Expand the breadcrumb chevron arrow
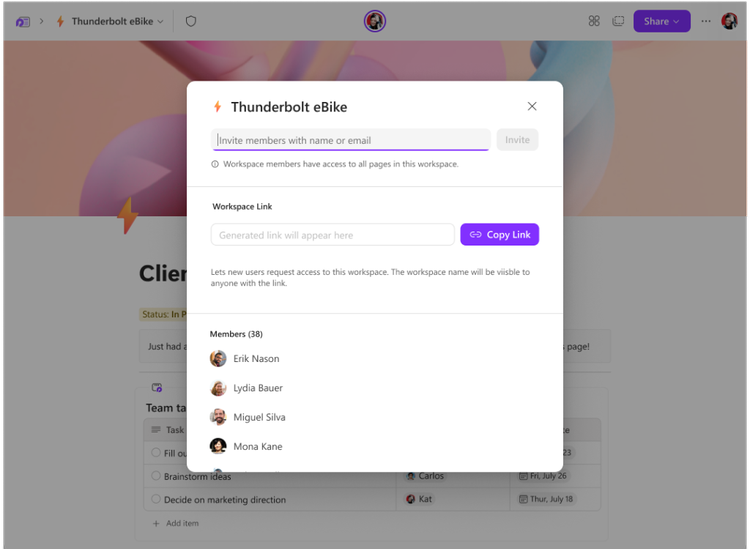750x549 pixels. 42,21
